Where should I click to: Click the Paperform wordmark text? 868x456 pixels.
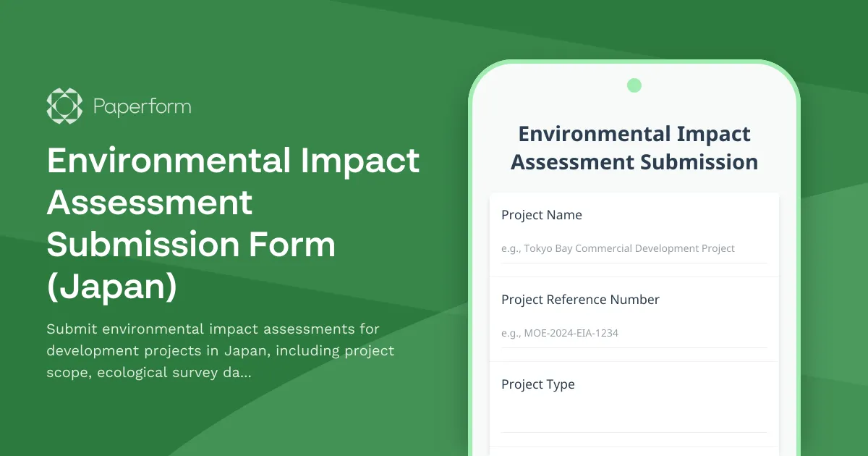(142, 106)
